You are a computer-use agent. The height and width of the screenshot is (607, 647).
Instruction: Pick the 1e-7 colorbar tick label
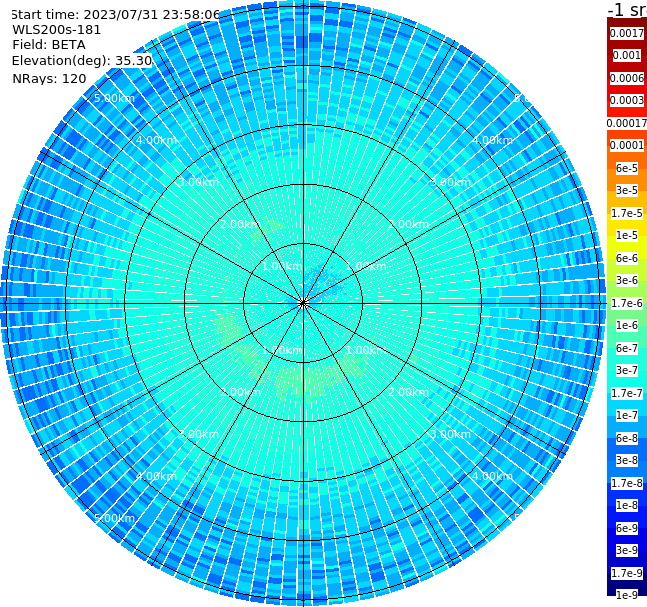click(627, 415)
